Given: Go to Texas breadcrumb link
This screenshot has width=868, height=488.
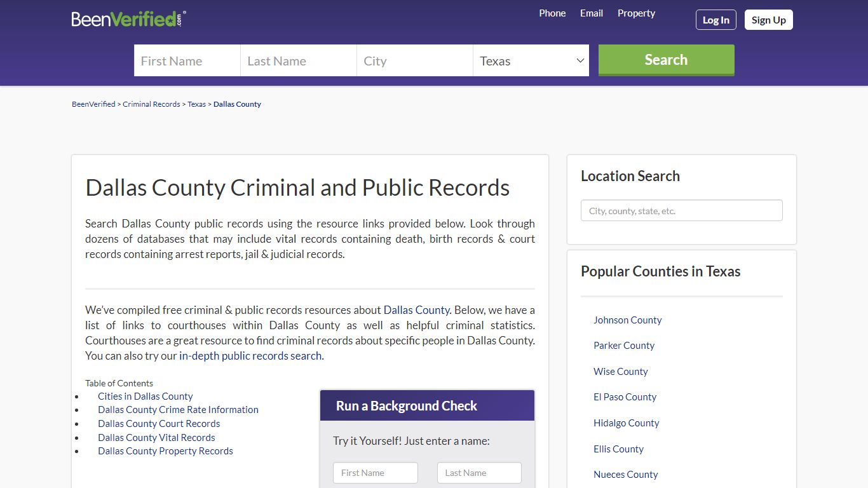Looking at the screenshot, I should (x=196, y=104).
